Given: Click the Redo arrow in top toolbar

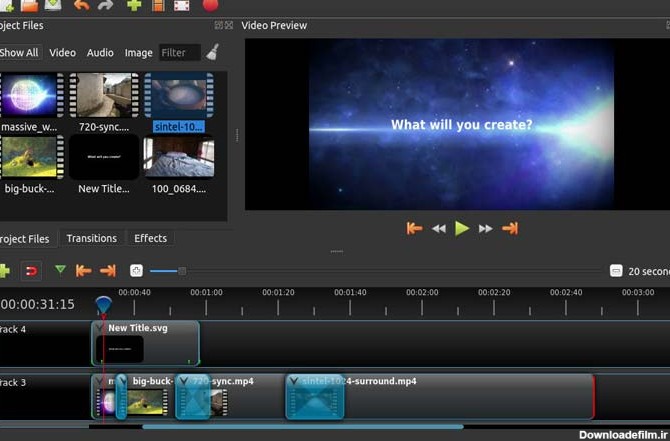Looking at the screenshot, I should tap(105, 5).
